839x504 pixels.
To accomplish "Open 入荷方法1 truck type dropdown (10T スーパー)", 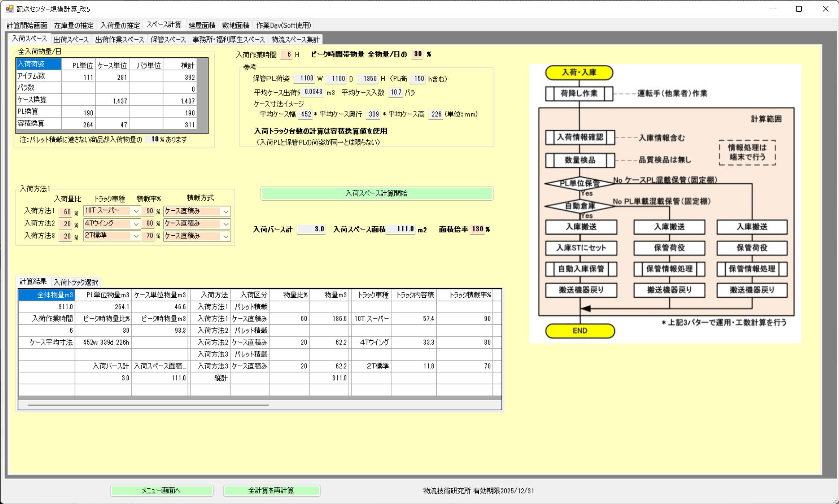I will [136, 212].
